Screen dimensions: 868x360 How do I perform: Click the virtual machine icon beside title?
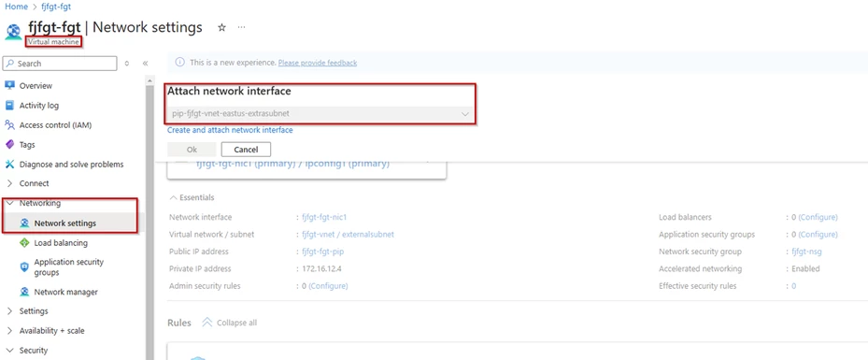point(13,32)
